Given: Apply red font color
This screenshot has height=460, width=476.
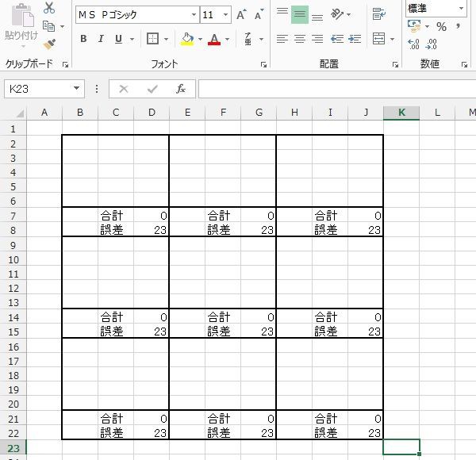Looking at the screenshot, I should click(214, 39).
